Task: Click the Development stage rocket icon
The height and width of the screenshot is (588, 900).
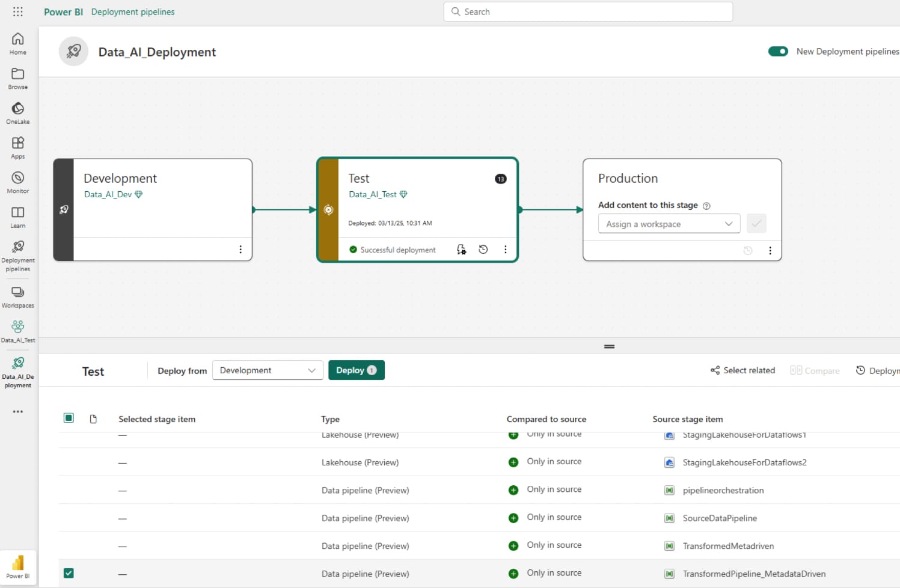Action: click(64, 210)
